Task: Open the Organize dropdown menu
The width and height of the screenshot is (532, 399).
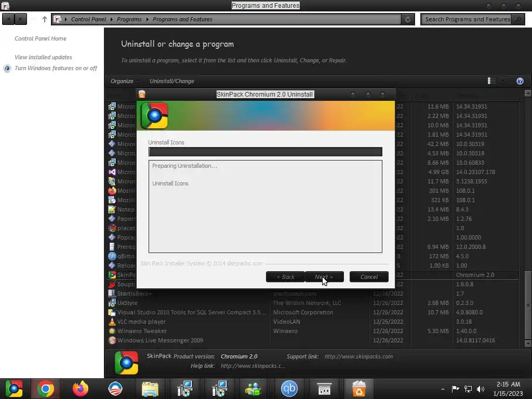Action: tap(125, 81)
